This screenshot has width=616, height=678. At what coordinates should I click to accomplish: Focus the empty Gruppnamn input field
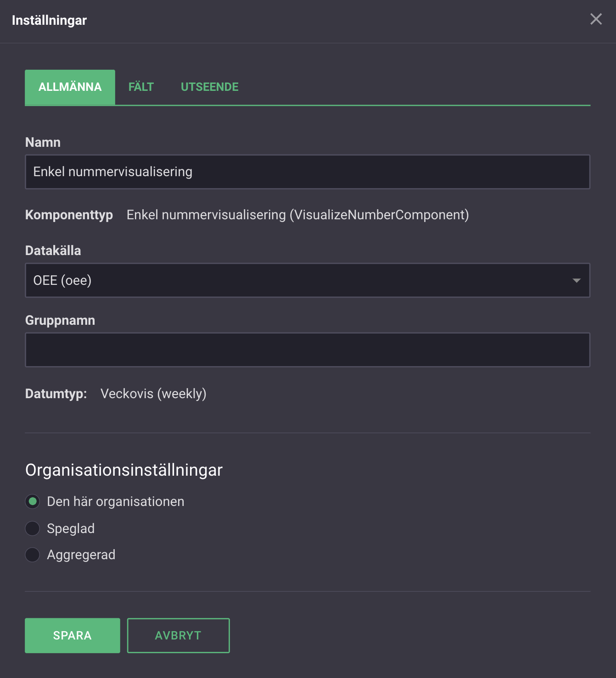tap(307, 350)
